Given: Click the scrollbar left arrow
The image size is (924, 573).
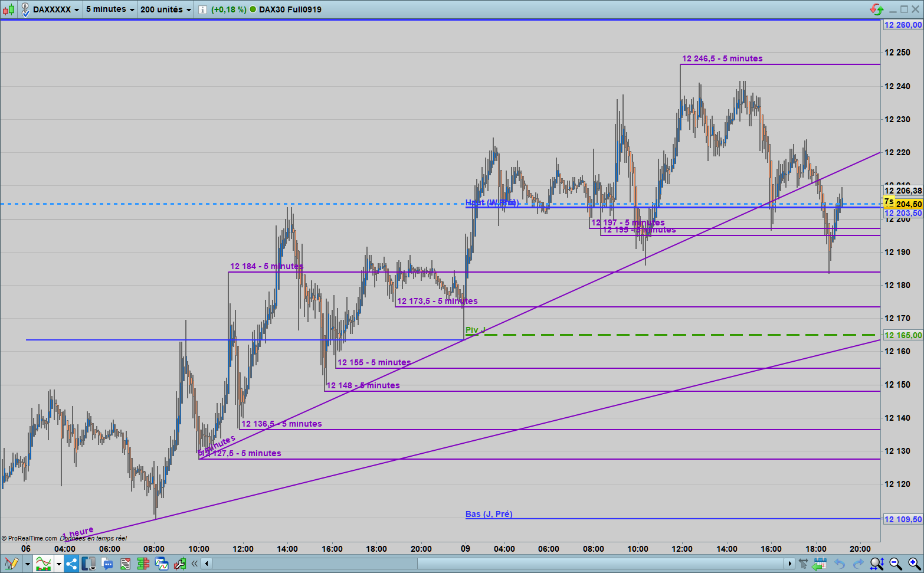Looking at the screenshot, I should 207,564.
